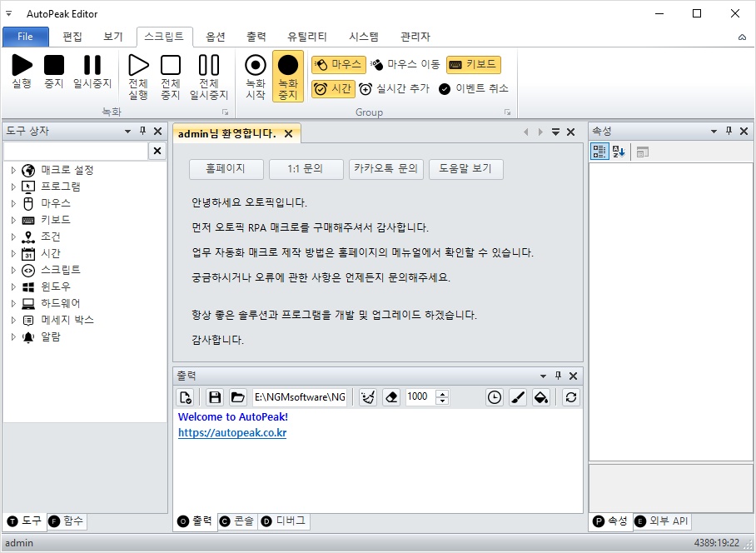This screenshot has width=756, height=553.
Task: Click the 전체 일시중지 outlined pause icon
Action: tap(209, 65)
